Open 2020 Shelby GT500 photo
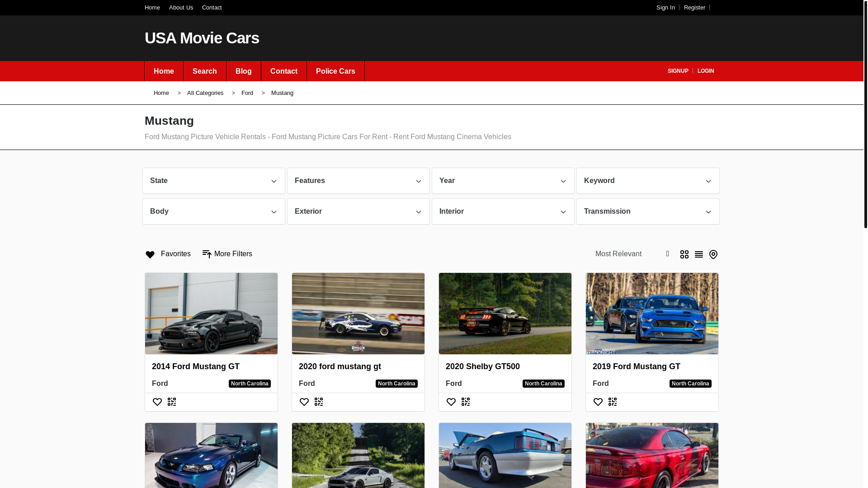The image size is (868, 488). pyautogui.click(x=505, y=314)
